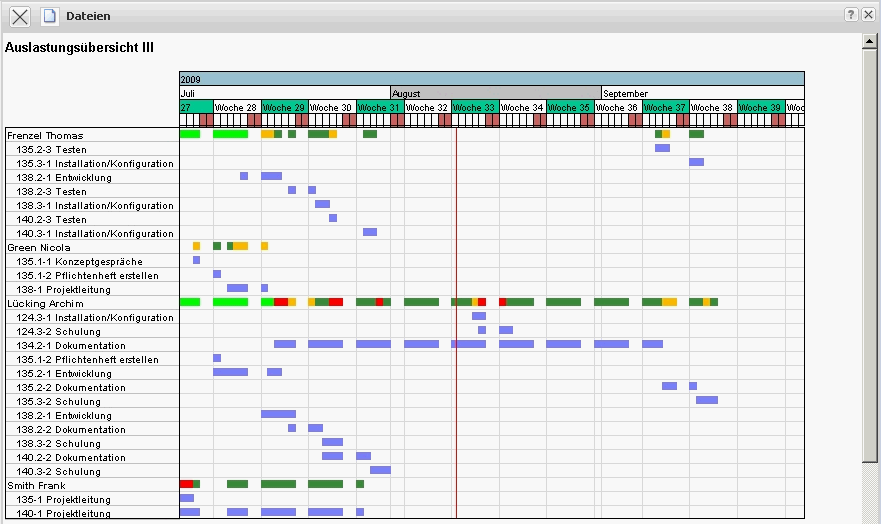881x524 pixels.
Task: Click the 134.2-1 Dokumentation task label
Action: [x=71, y=345]
